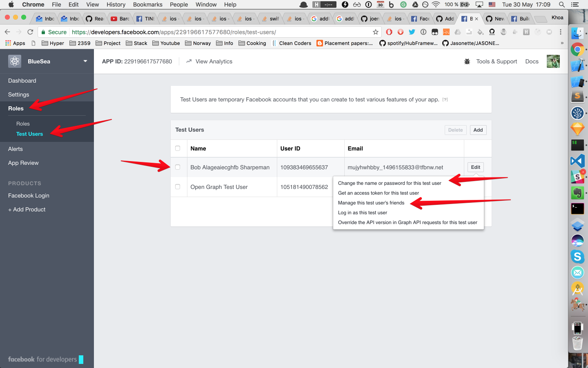Open the History menu in the menu bar
The image size is (588, 368).
tap(116, 4)
